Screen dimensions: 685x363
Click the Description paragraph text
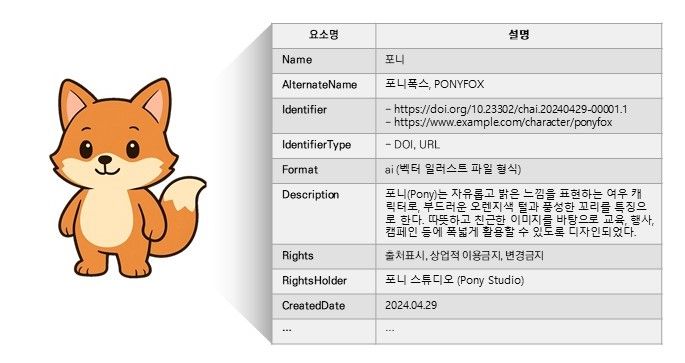tap(519, 213)
